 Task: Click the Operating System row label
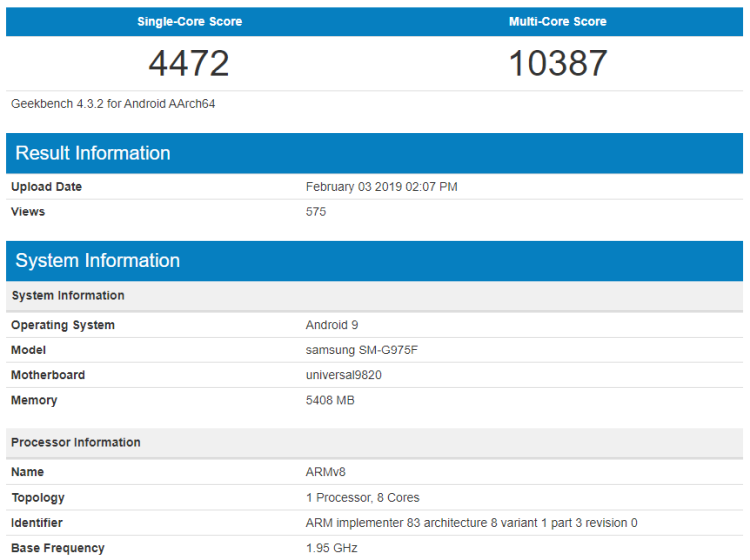pos(63,325)
